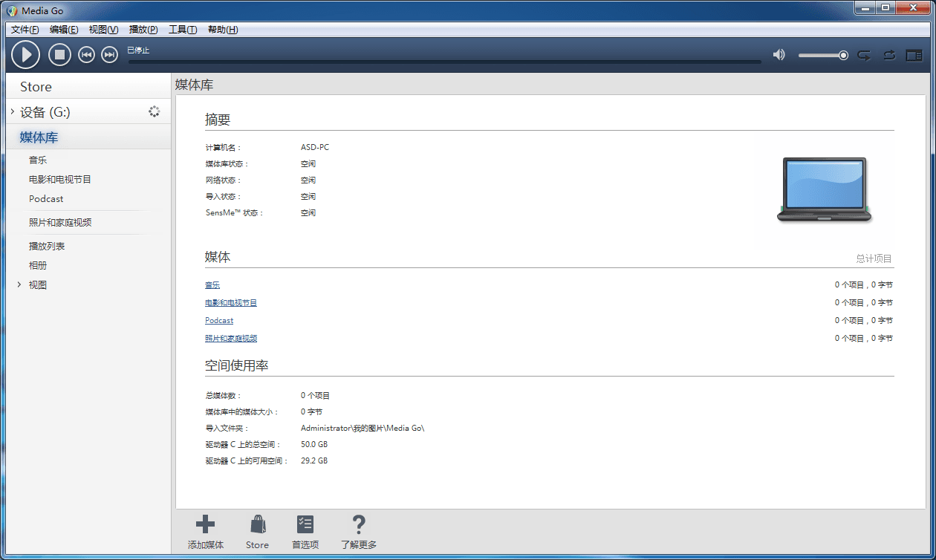Click the 添加媒体 plus icon

pyautogui.click(x=205, y=524)
